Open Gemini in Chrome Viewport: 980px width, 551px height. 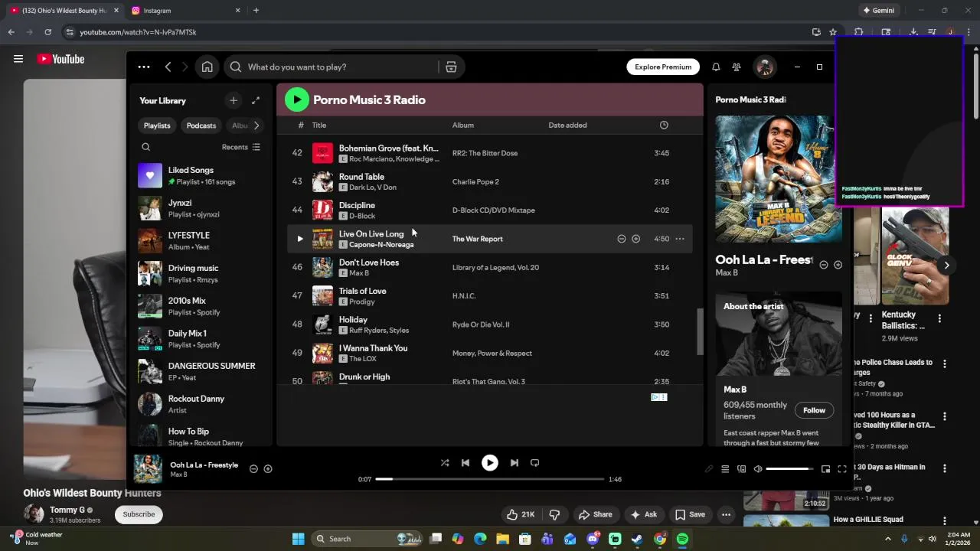coord(878,11)
